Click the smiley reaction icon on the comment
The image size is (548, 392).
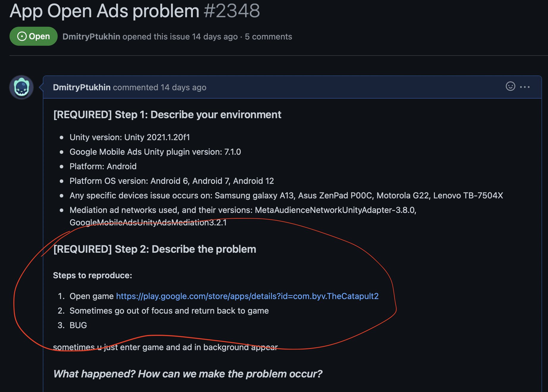pos(510,87)
